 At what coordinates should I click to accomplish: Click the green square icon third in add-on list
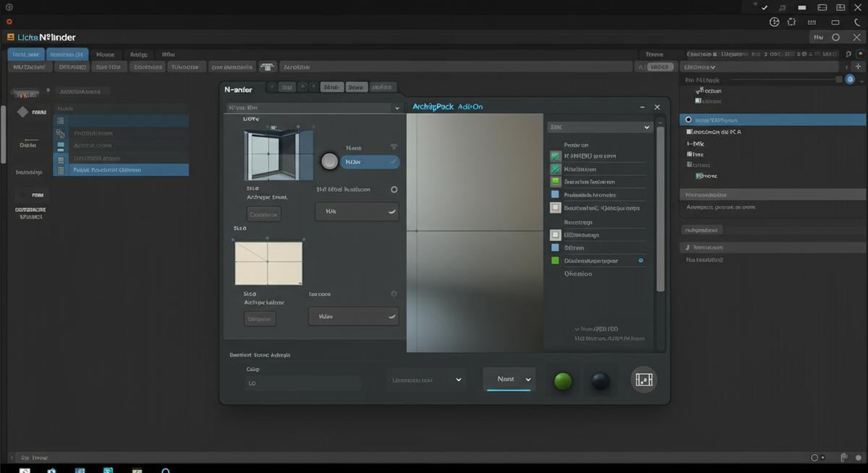tap(555, 182)
